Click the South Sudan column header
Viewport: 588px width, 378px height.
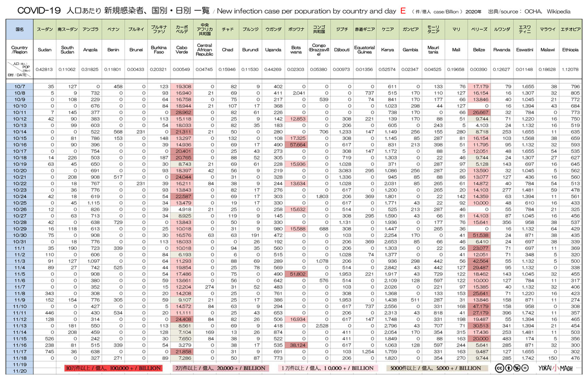(67, 50)
